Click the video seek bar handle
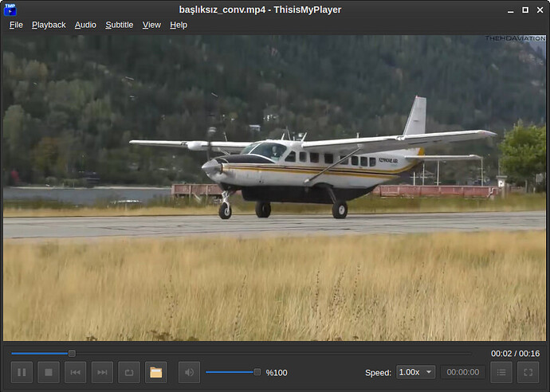 pyautogui.click(x=72, y=353)
